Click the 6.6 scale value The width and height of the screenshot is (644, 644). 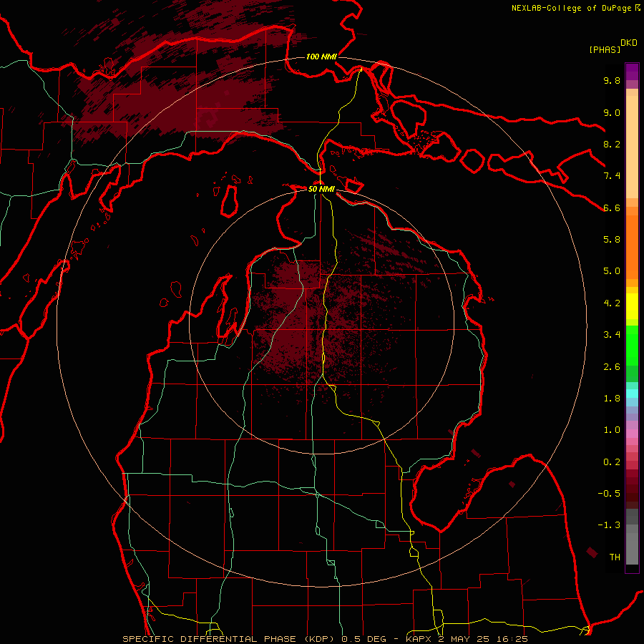pyautogui.click(x=612, y=208)
